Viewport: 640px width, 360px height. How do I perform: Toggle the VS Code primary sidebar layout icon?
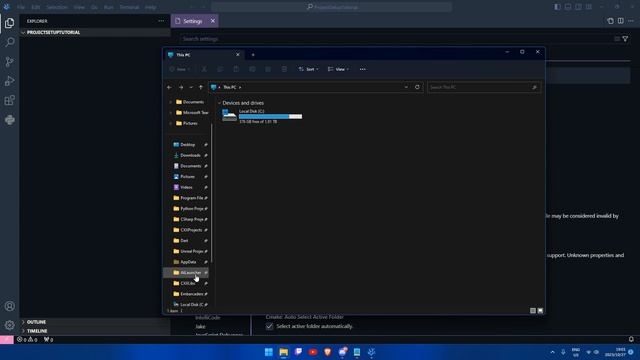coord(557,7)
